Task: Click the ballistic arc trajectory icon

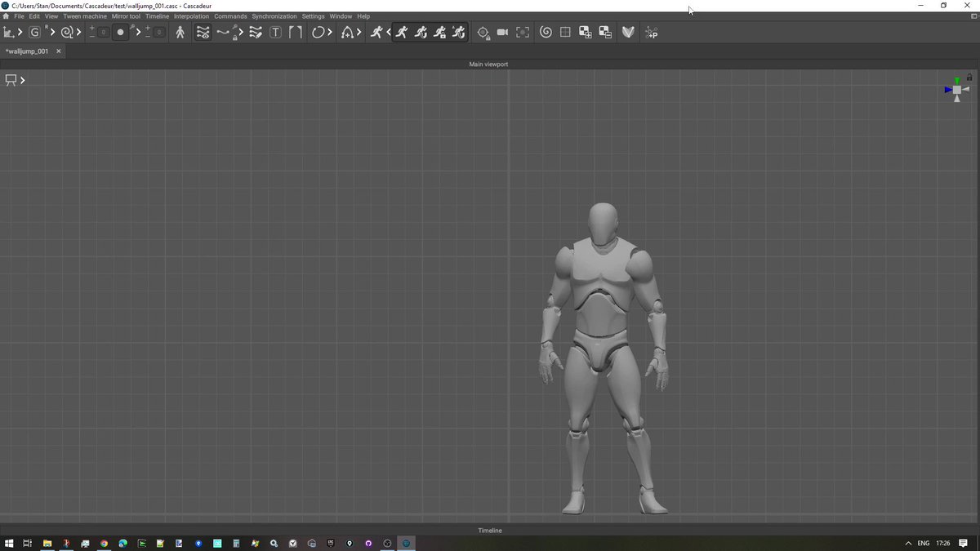Action: pos(347,33)
